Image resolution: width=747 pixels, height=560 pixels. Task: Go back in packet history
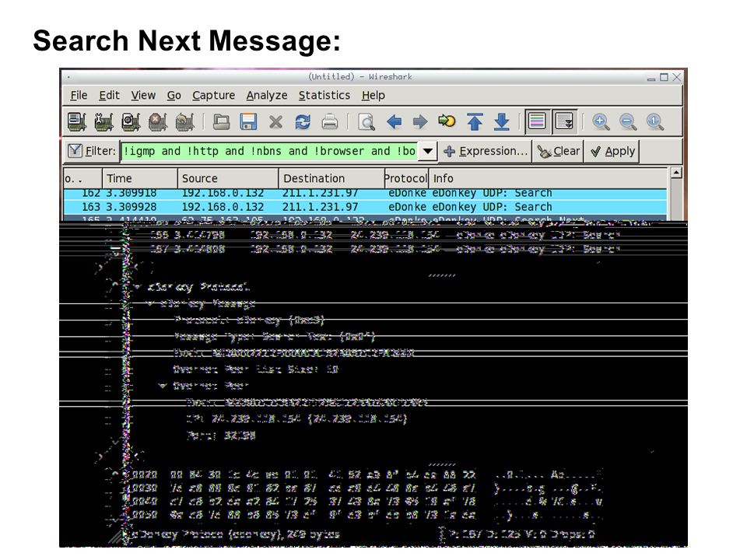click(x=394, y=122)
